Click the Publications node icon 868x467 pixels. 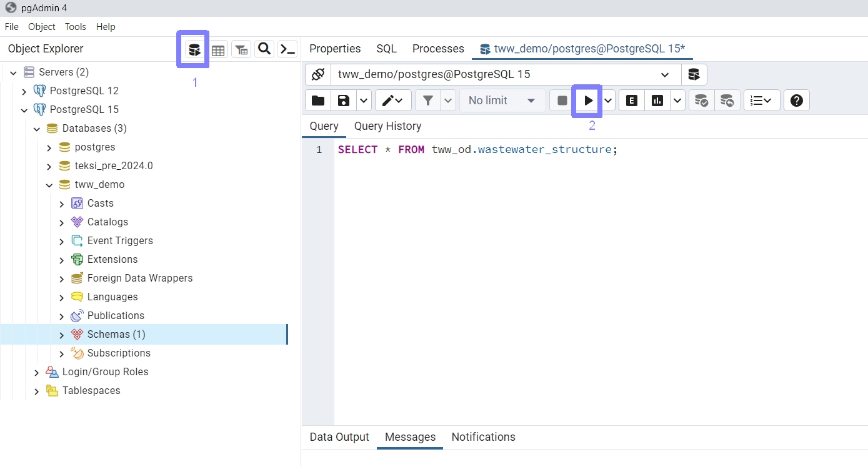pyautogui.click(x=77, y=315)
